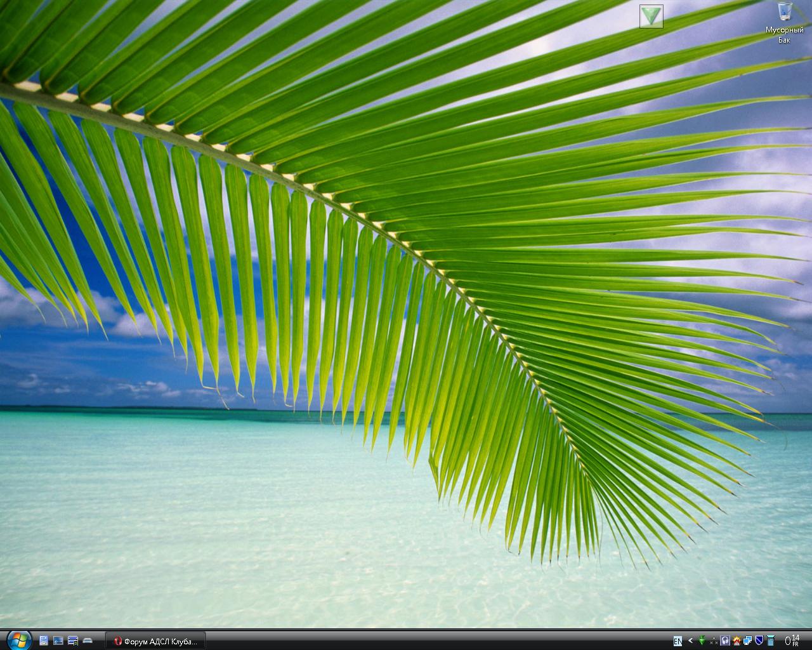Click the blue shield tray icon
Viewport: 812px width, 650px height.
tap(759, 641)
